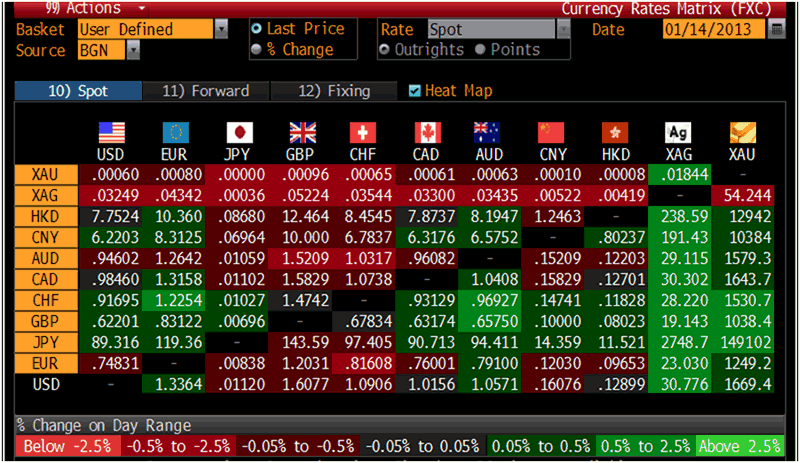Expand the Rate Spot dropdown

tap(563, 30)
